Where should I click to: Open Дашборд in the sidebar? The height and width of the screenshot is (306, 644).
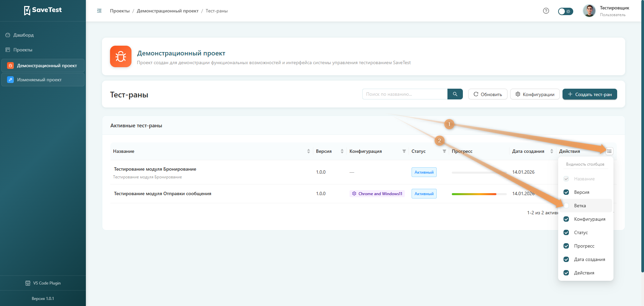click(x=23, y=35)
